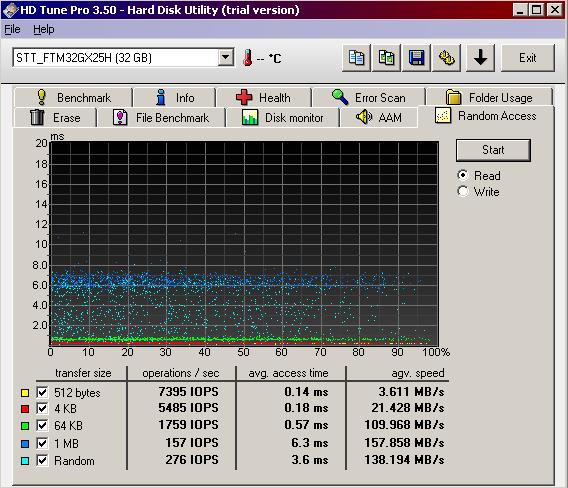Click the copy screenshot to clipboard icon
The width and height of the screenshot is (568, 488).
point(387,58)
